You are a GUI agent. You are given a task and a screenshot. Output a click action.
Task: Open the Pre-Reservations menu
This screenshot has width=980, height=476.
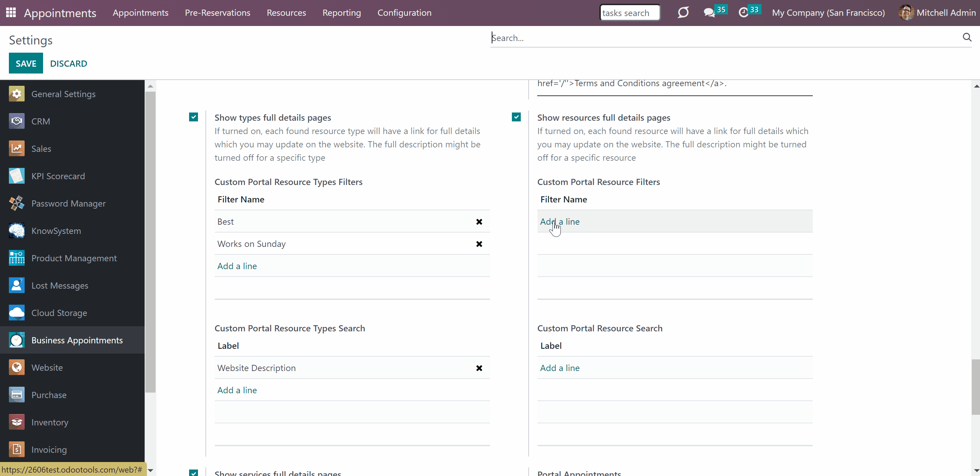pos(217,13)
